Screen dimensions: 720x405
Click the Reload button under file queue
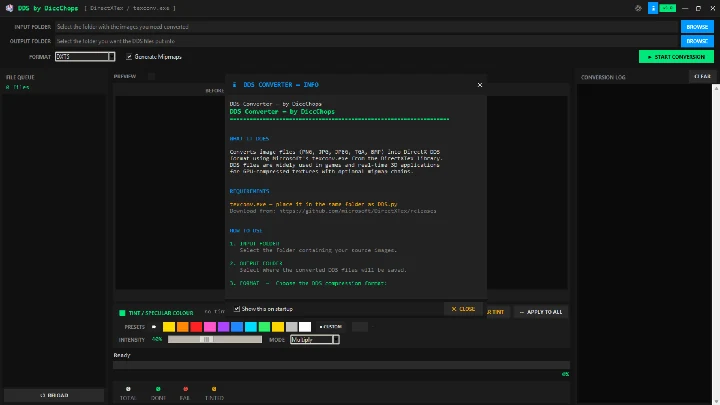click(54, 395)
